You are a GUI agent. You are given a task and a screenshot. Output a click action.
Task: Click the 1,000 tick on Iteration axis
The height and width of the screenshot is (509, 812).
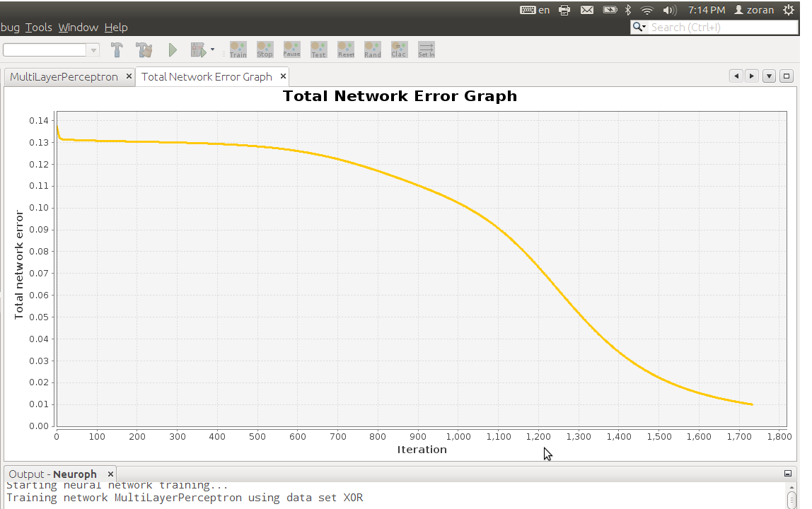point(458,436)
